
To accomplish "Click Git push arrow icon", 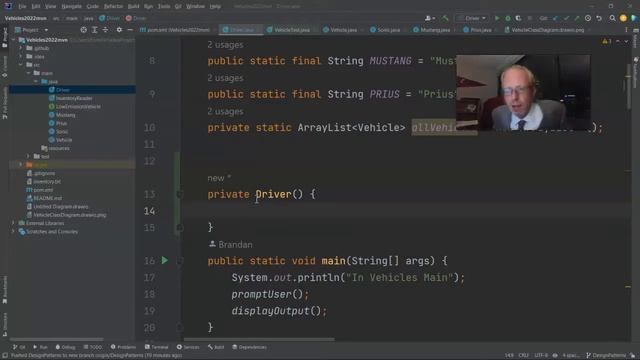I will tap(577, 18).
